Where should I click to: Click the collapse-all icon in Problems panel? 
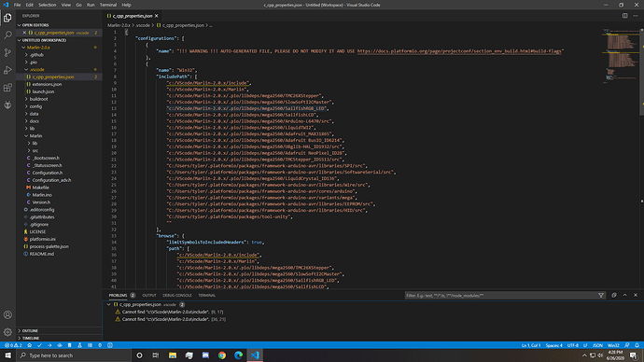coord(614,295)
